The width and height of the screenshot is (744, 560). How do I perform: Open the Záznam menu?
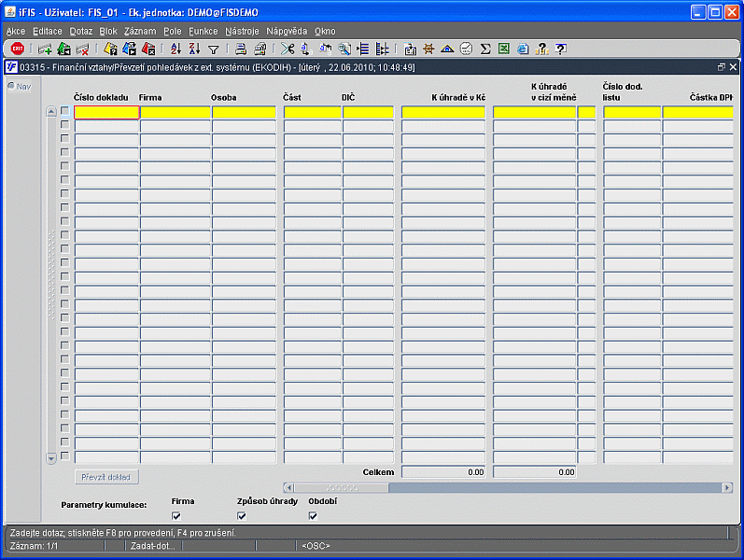point(140,32)
